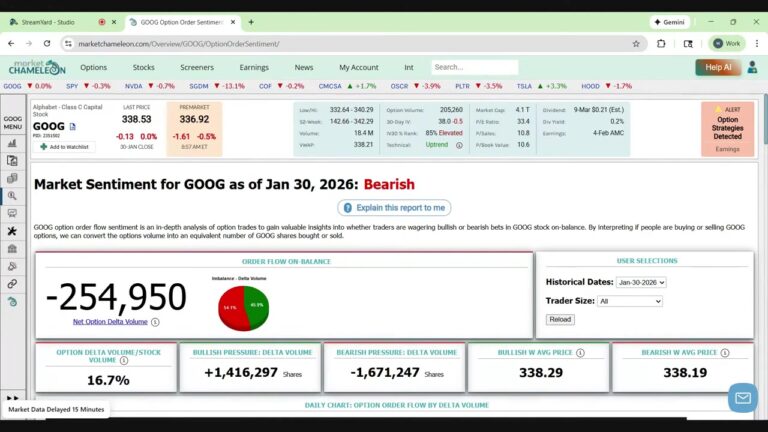Screen dimensions: 768x432
Task: Open the Int menu
Action: (408, 68)
